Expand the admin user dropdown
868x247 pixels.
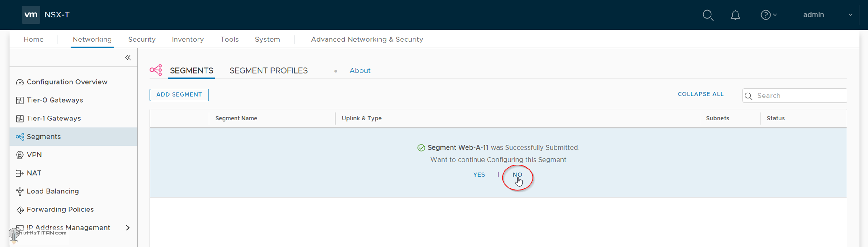(850, 15)
